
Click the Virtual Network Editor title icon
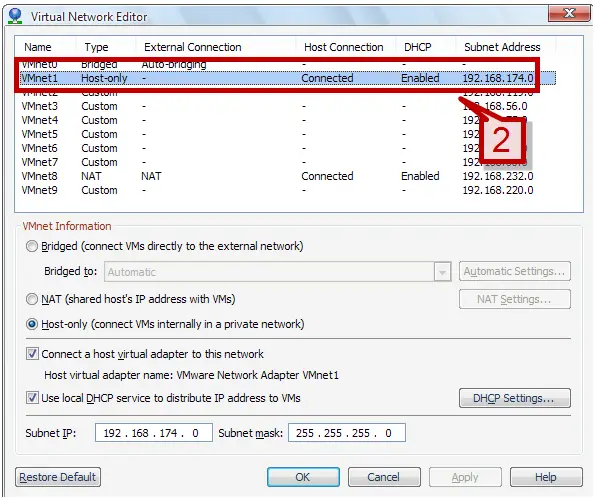click(x=15, y=16)
